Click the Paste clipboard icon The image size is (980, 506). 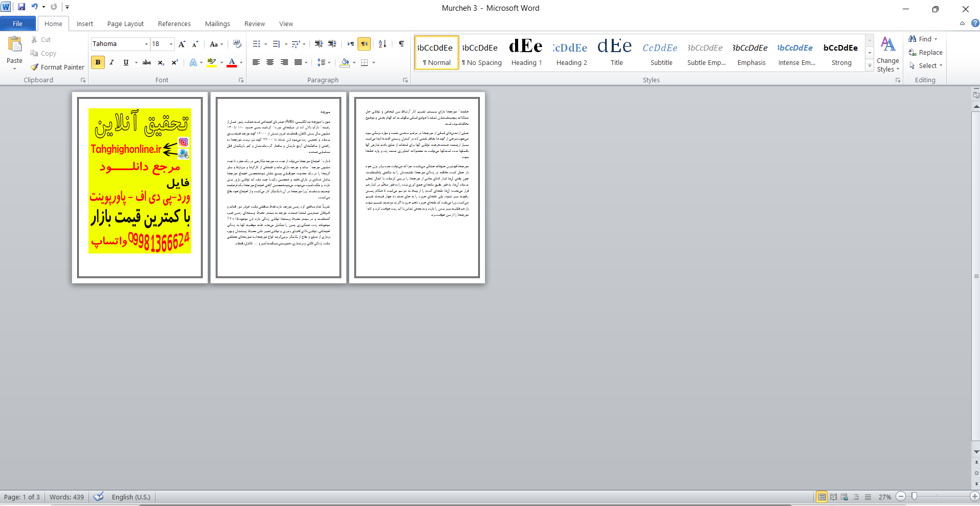[14, 44]
